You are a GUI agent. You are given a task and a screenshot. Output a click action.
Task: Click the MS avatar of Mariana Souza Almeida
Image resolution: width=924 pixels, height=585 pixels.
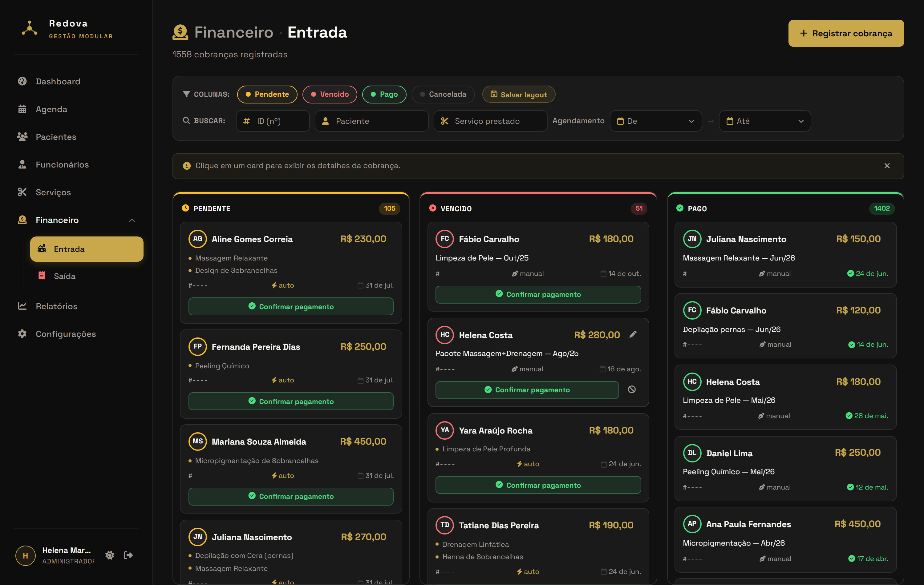pos(198,441)
